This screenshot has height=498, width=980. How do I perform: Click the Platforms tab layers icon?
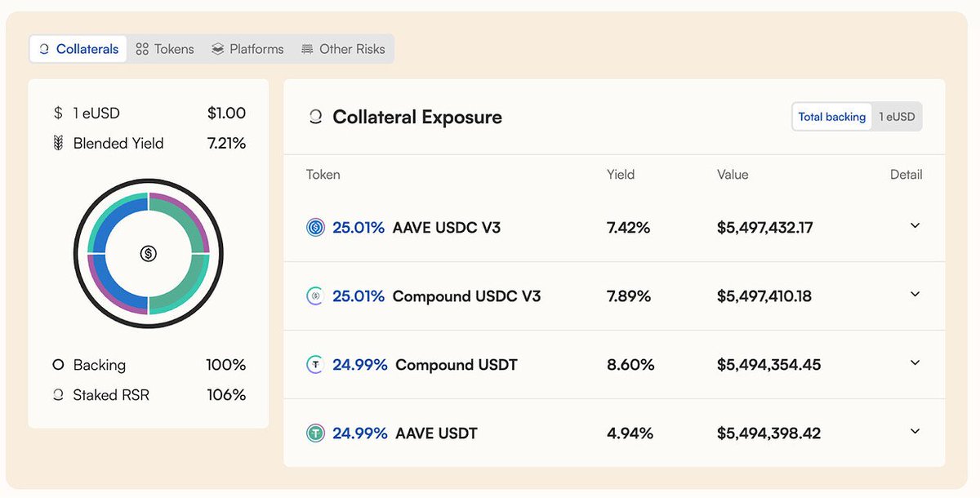point(217,49)
